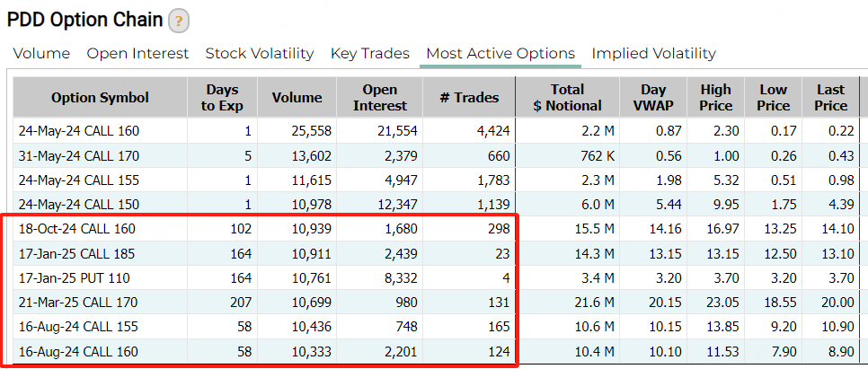
Task: Select the Most Active Options tab
Action: [500, 54]
